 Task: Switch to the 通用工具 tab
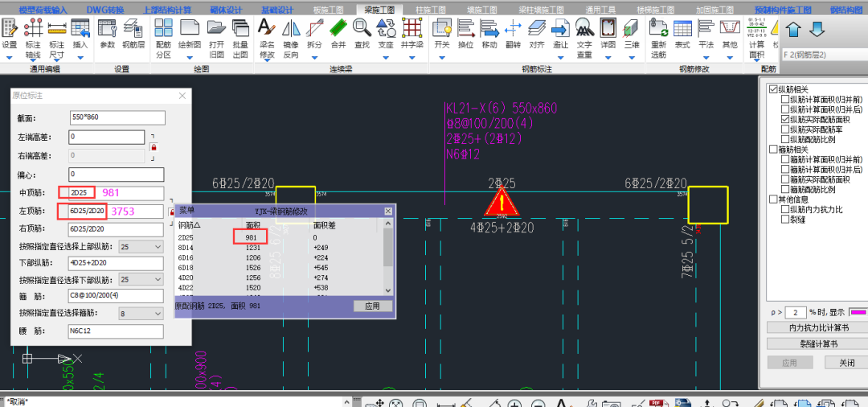[x=600, y=10]
